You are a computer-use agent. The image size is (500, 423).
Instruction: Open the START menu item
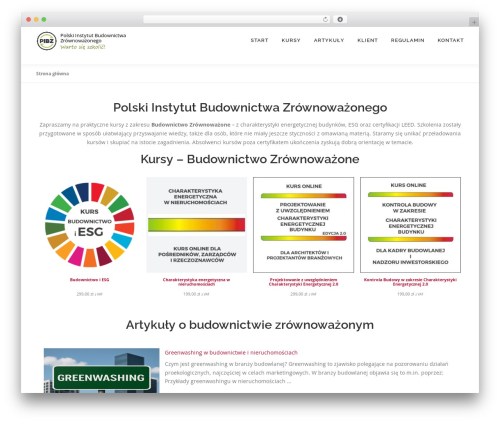tap(259, 40)
